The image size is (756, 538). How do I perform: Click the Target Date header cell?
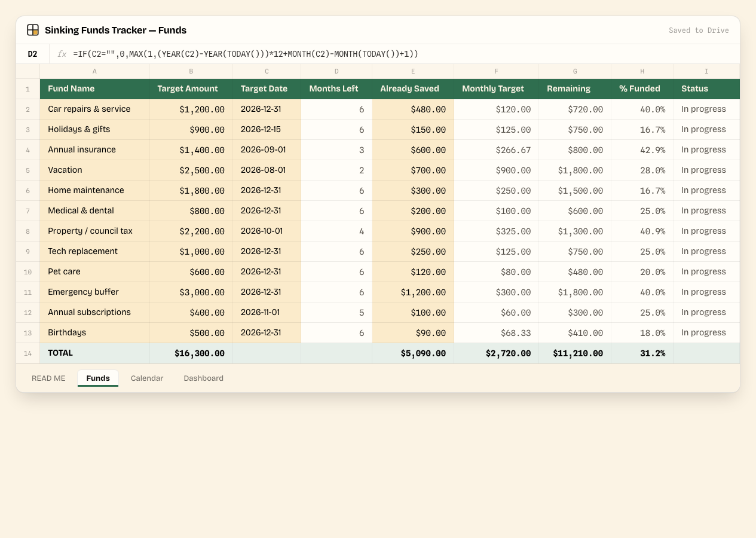(x=267, y=89)
